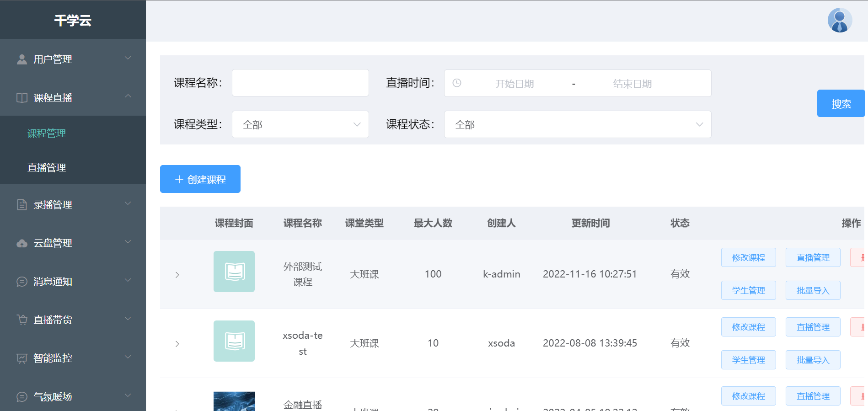Image resolution: width=868 pixels, height=411 pixels.
Task: Click 学生管理 for 外部测试课程
Action: click(x=749, y=290)
